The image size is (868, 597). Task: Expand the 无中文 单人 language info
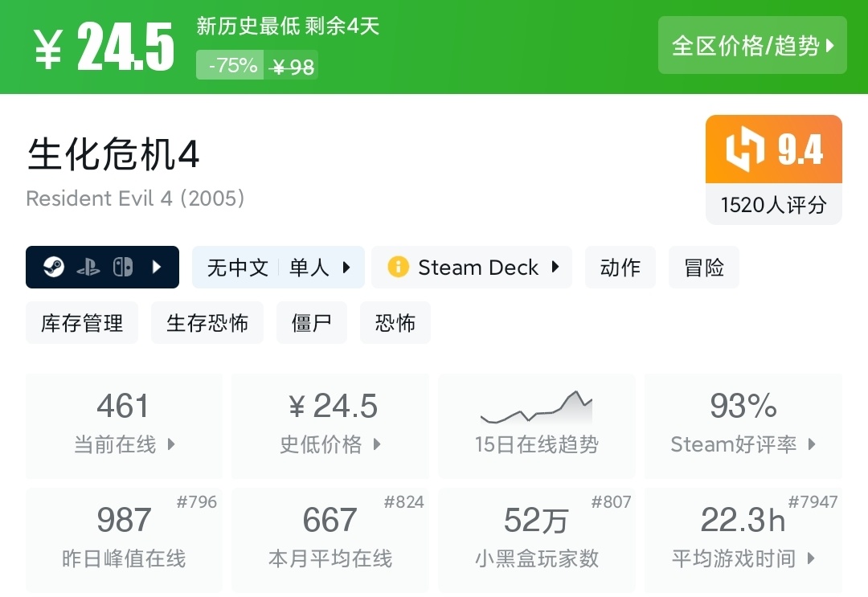point(278,268)
